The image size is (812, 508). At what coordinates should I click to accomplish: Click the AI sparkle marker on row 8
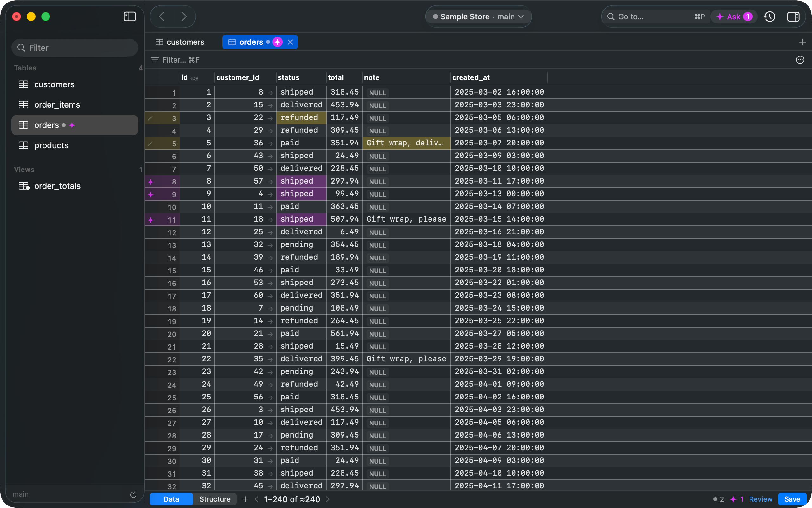coord(151,182)
